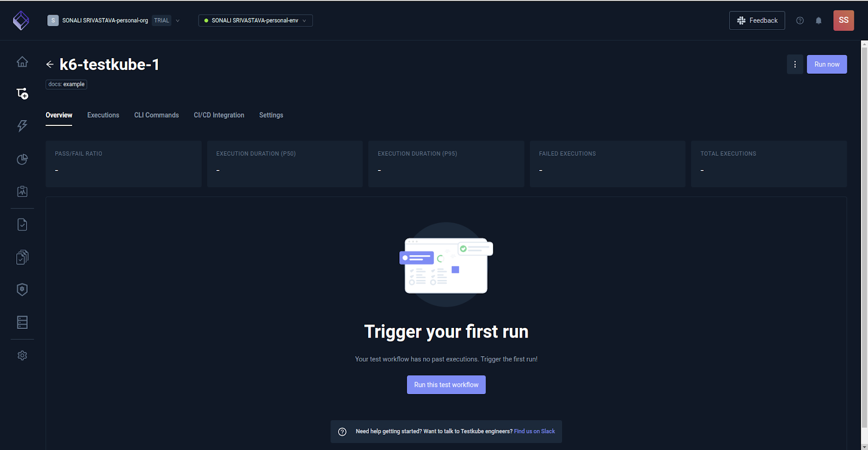Open the Triggers lightning bolt icon
868x450 pixels.
(22, 126)
